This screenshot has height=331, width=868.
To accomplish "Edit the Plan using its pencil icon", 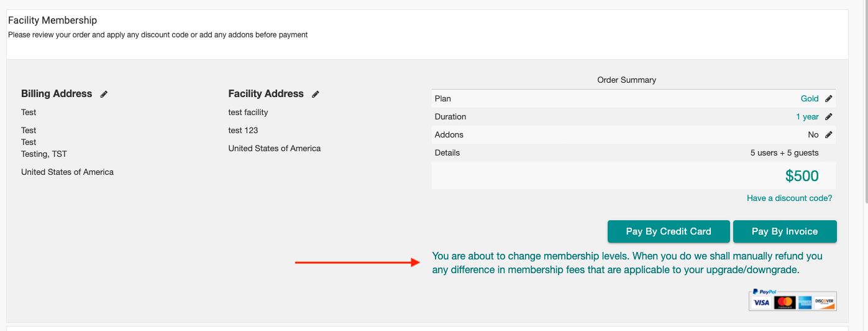I will coord(828,98).
